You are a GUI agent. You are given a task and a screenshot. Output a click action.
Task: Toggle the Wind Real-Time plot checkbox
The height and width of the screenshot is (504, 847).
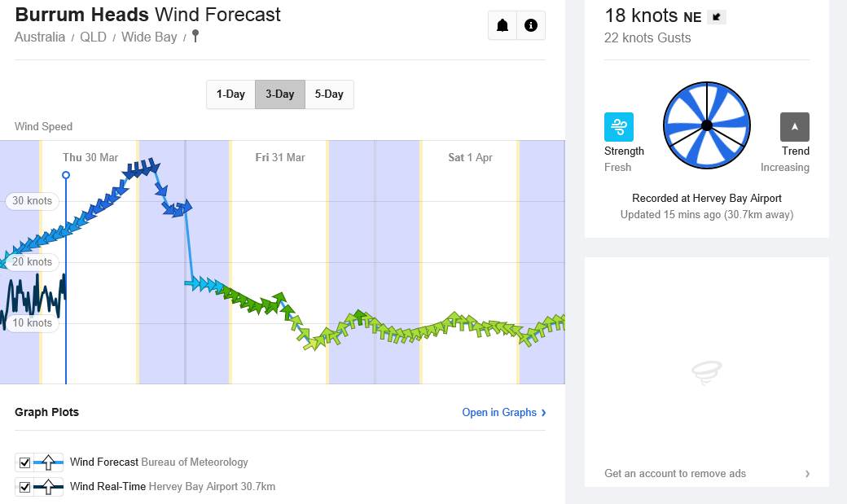[x=24, y=487]
